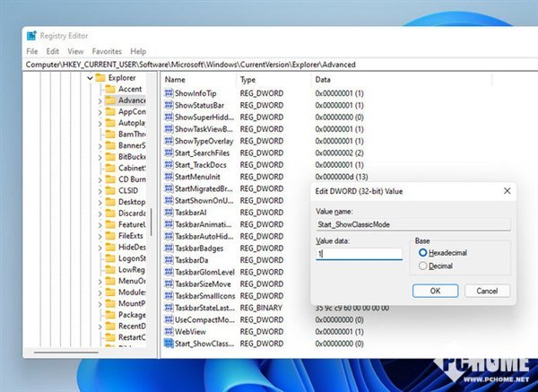Click the TaskbarAnimati... value icon

tap(169, 224)
